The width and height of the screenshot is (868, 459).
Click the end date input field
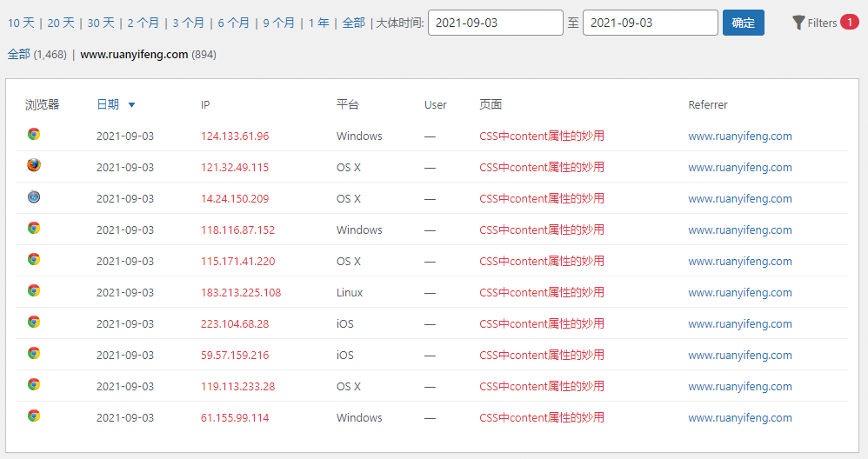point(650,23)
